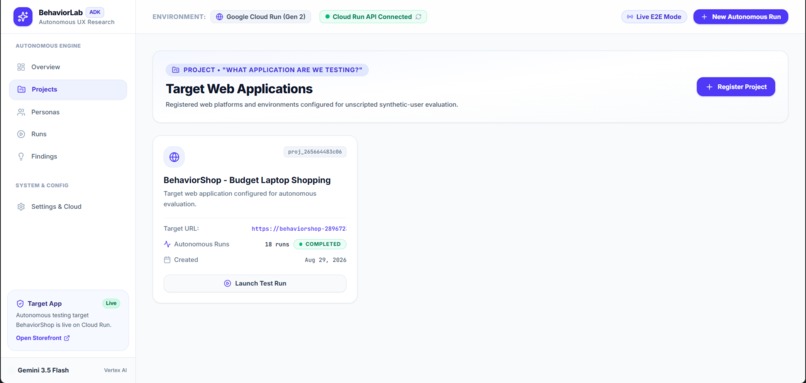Click the Personas people icon
The height and width of the screenshot is (383, 806).
[x=21, y=112]
